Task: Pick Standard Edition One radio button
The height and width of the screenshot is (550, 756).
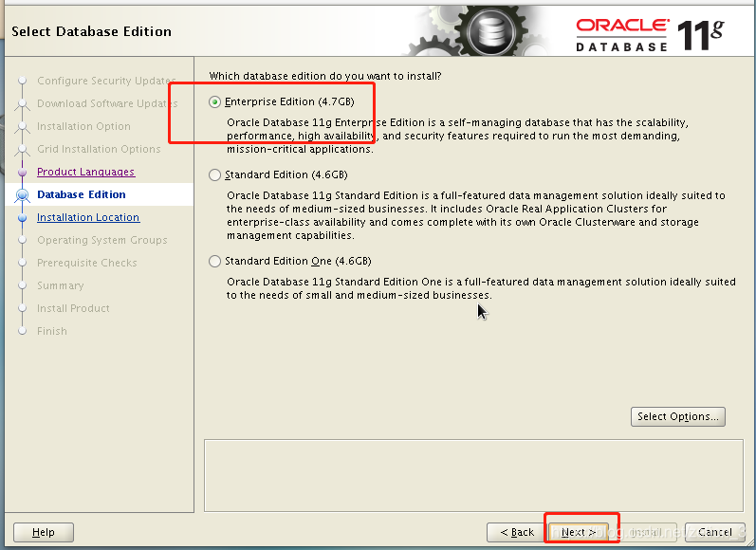Action: (215, 262)
